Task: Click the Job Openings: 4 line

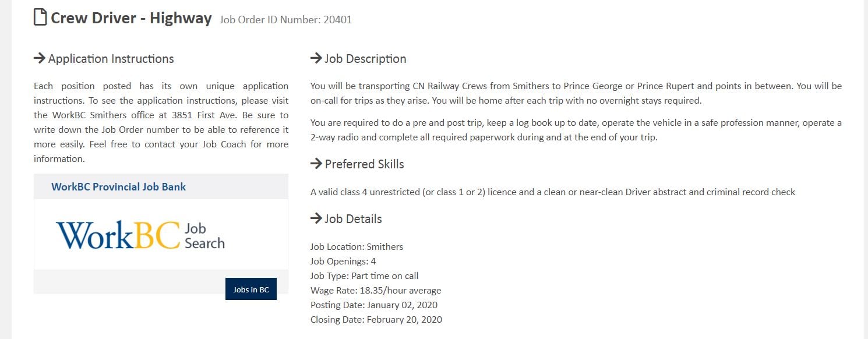Action: coord(343,261)
